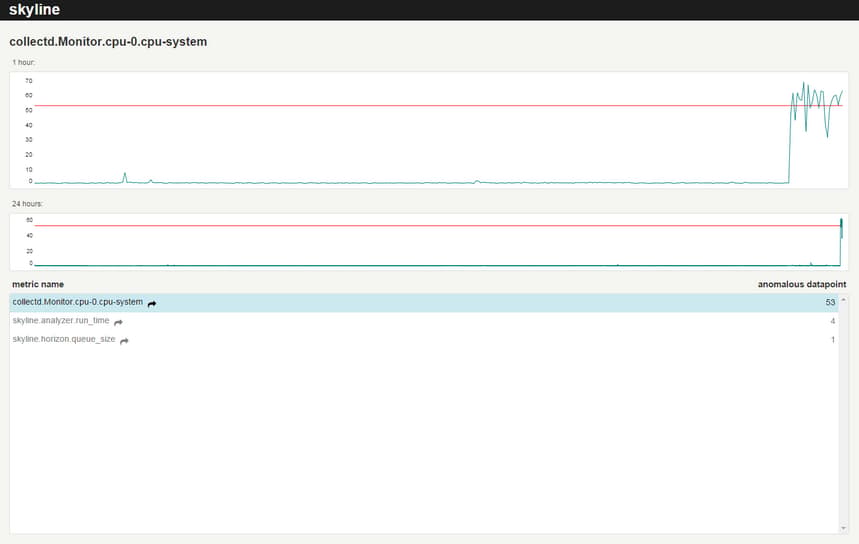Click anomalous datapoint value 53
This screenshot has width=859, height=544.
(x=830, y=302)
